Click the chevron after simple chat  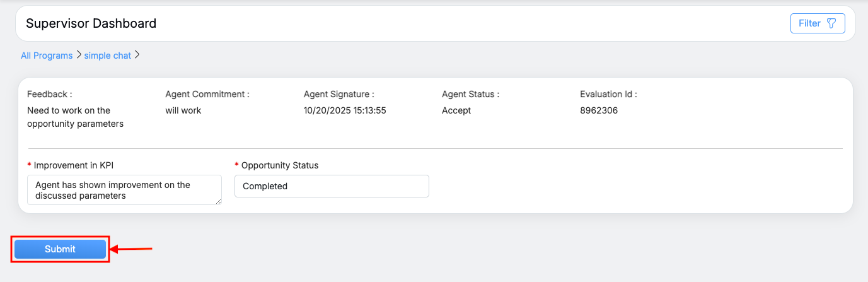(137, 55)
